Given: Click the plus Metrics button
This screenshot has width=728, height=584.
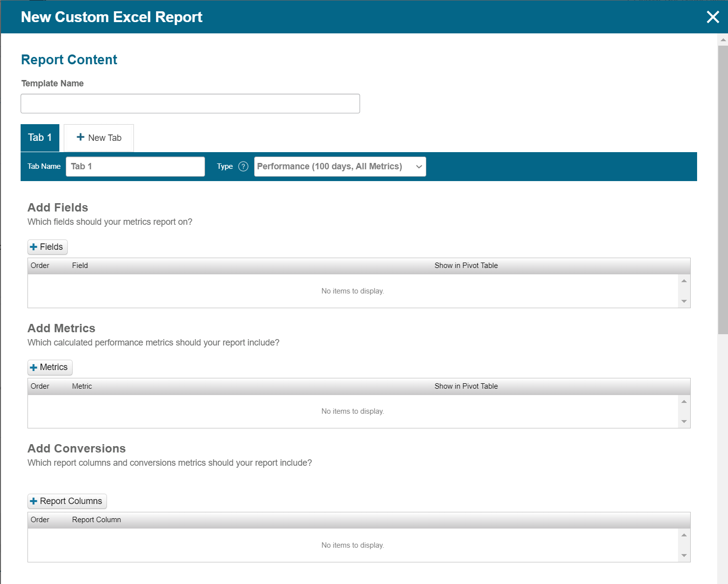Looking at the screenshot, I should click(x=50, y=367).
